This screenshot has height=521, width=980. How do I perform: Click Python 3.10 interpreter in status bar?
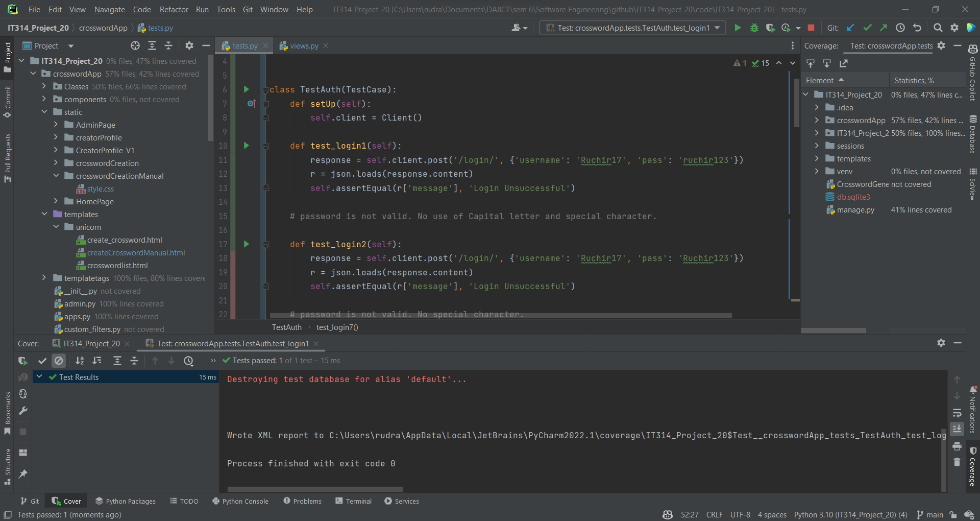point(850,514)
